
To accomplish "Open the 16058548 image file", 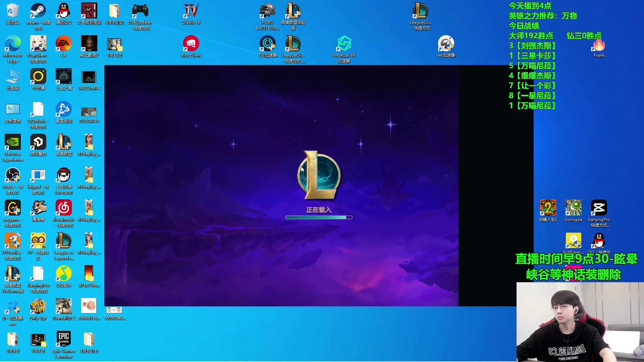I will [x=115, y=313].
